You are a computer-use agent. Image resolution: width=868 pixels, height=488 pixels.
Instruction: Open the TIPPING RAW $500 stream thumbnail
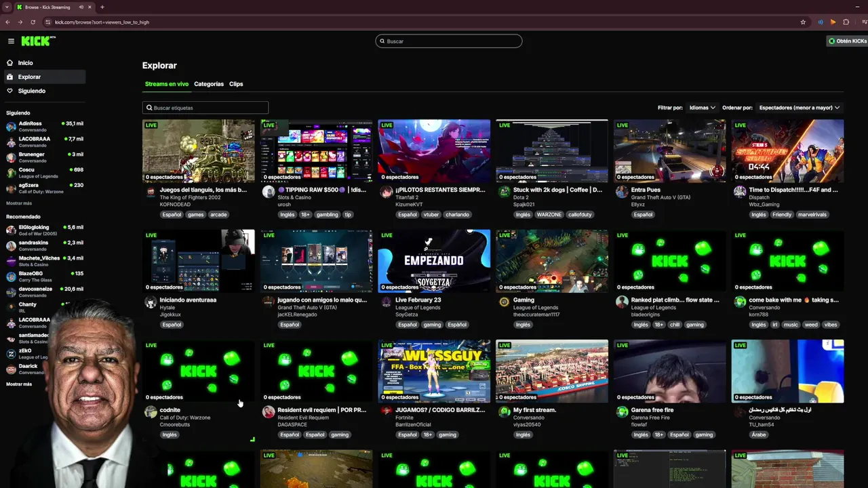point(316,151)
